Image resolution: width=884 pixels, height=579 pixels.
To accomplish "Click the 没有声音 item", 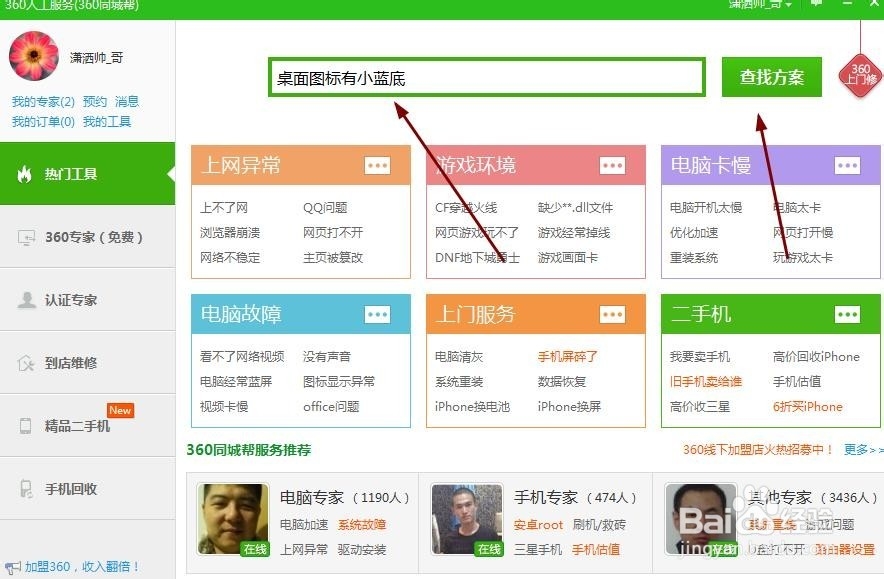I will point(327,357).
